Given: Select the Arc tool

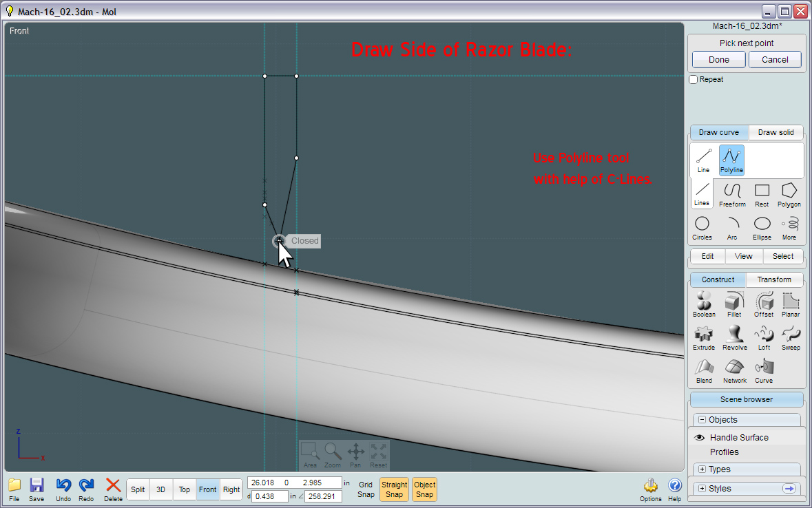Looking at the screenshot, I should click(732, 228).
